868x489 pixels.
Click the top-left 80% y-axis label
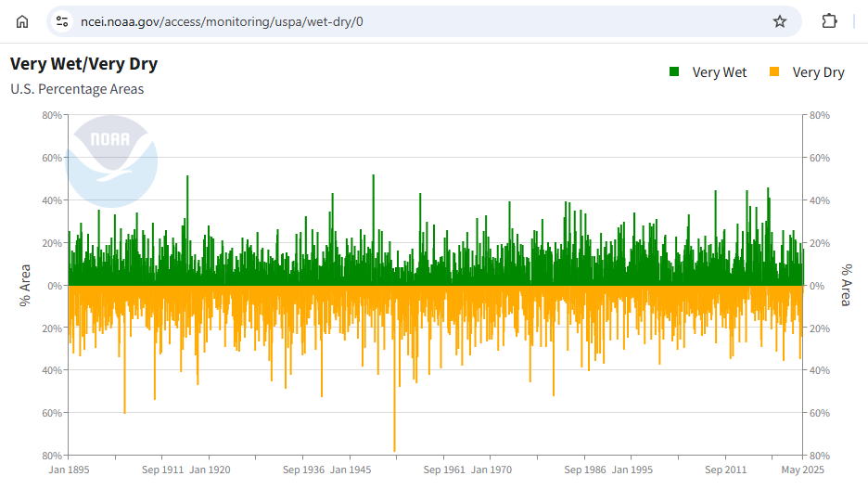click(x=51, y=115)
